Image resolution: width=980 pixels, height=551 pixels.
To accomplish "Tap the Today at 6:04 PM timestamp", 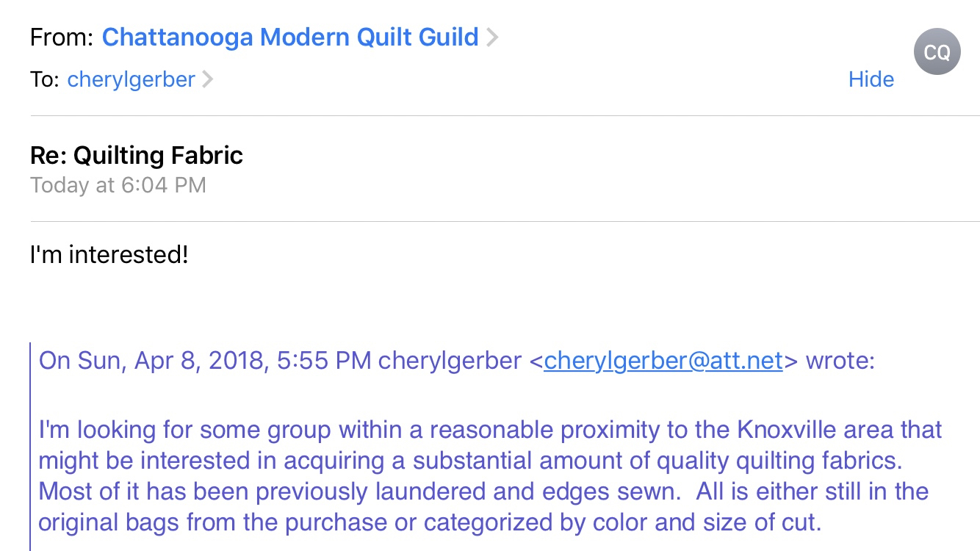I will pos(118,185).
